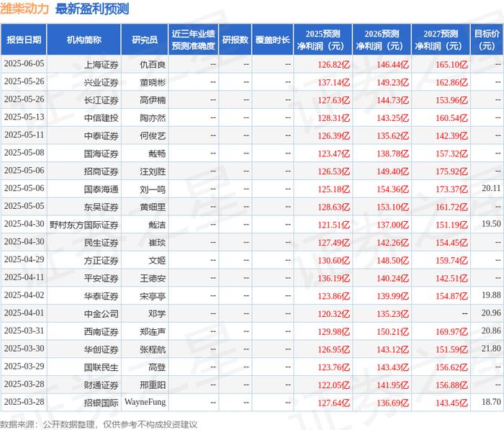The height and width of the screenshot is (430, 504).
Task: Click 2025 forecast value 126.82亿
Action: [333, 65]
